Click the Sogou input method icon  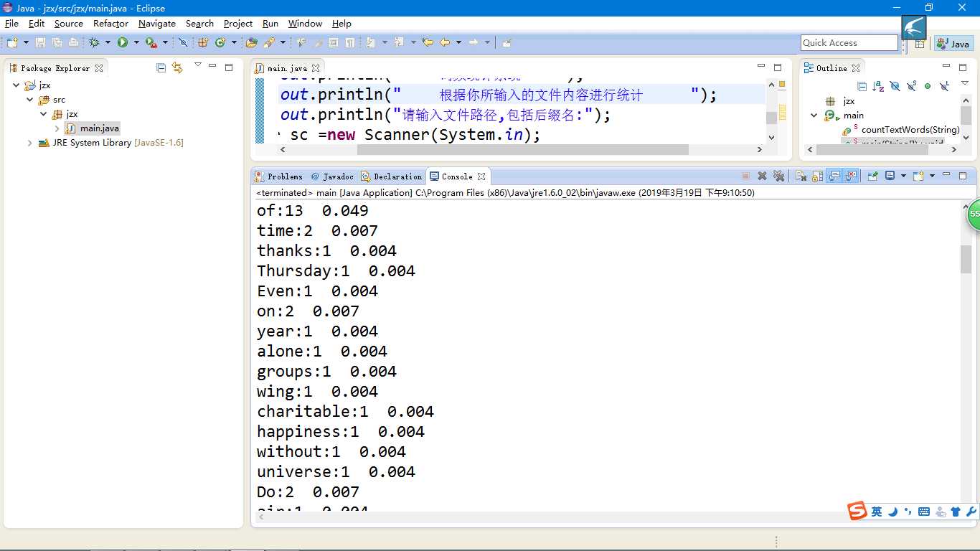(x=857, y=512)
